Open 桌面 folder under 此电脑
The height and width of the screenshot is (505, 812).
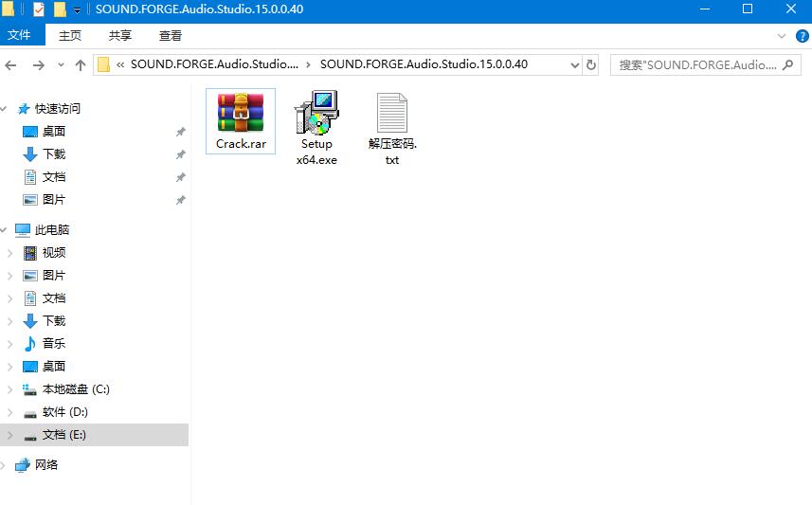54,366
